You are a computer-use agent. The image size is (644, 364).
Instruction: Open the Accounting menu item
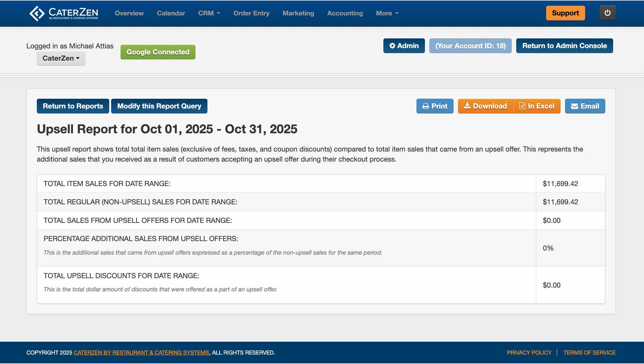(x=345, y=13)
